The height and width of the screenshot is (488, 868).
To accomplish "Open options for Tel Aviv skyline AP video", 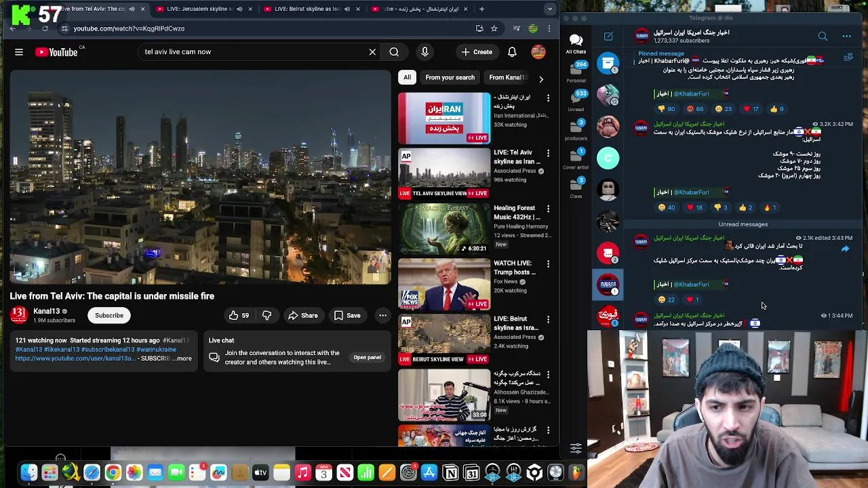I will click(548, 154).
